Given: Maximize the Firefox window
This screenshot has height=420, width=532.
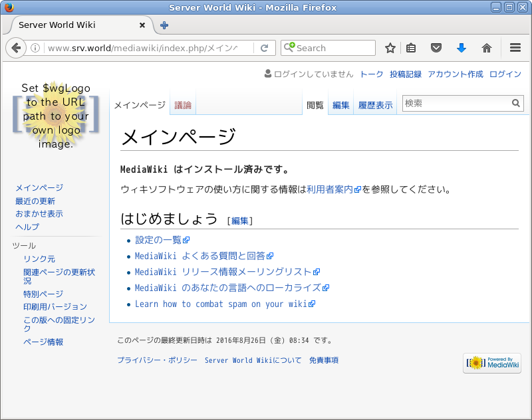Looking at the screenshot, I should (x=509, y=7).
